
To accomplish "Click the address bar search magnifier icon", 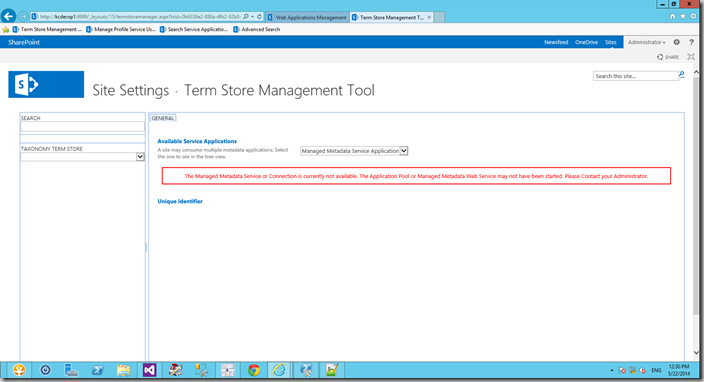I will [246, 17].
